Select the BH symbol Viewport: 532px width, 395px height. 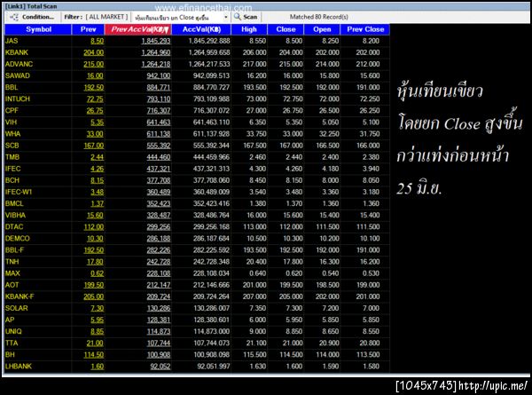click(x=10, y=354)
